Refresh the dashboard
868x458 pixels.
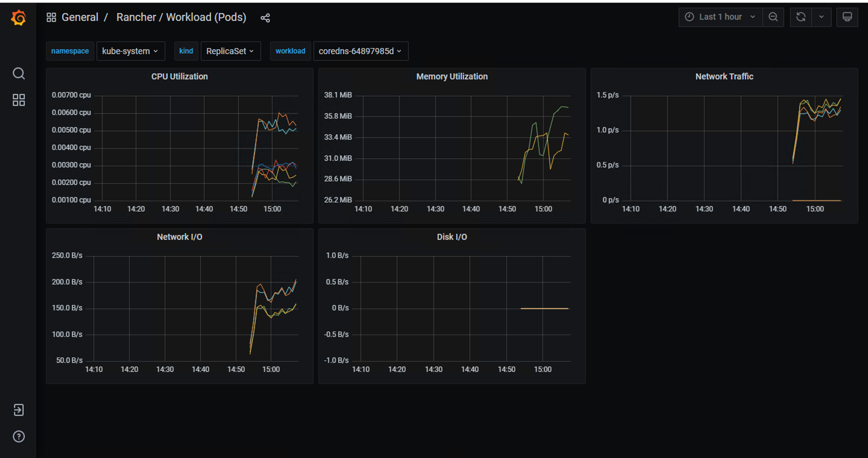tap(800, 17)
